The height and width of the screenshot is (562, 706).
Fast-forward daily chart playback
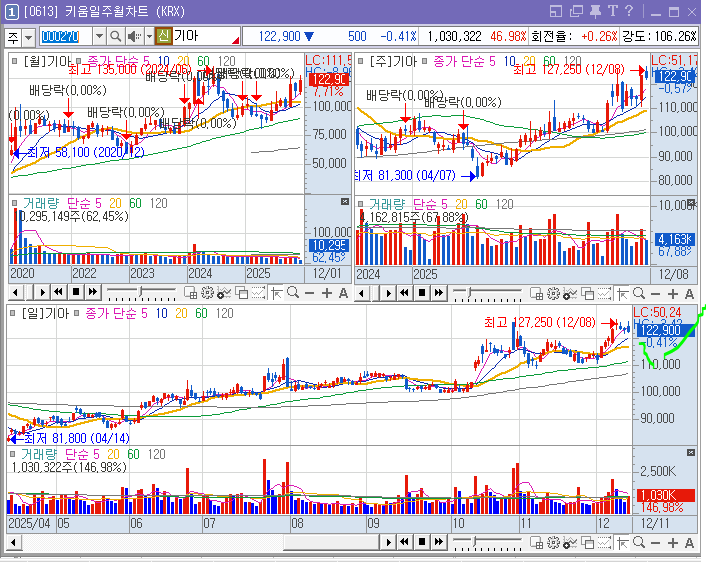[439, 542]
